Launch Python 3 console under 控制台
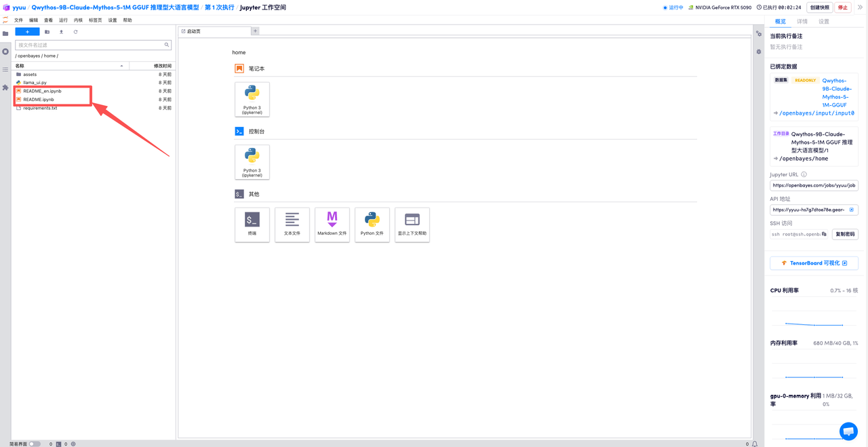 pyautogui.click(x=252, y=162)
